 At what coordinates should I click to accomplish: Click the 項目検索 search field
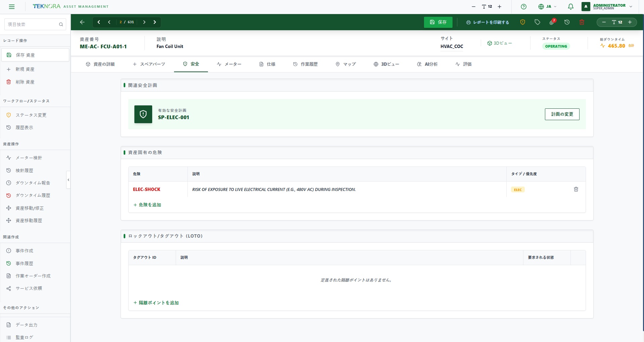coord(32,24)
